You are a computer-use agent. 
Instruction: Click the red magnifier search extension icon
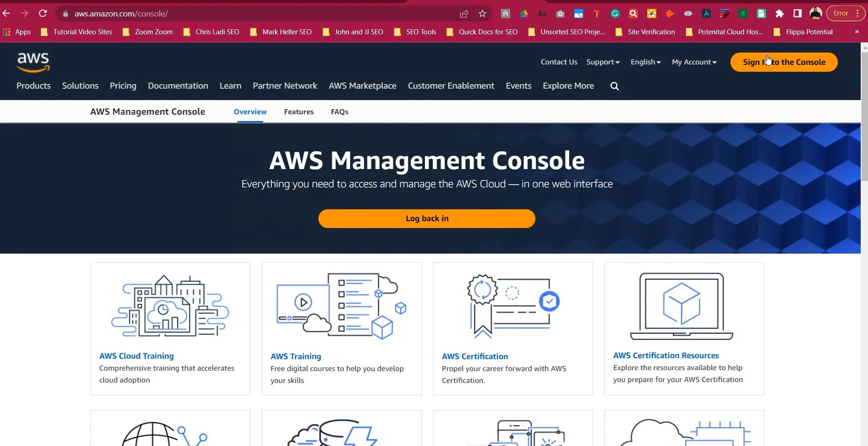coord(633,14)
